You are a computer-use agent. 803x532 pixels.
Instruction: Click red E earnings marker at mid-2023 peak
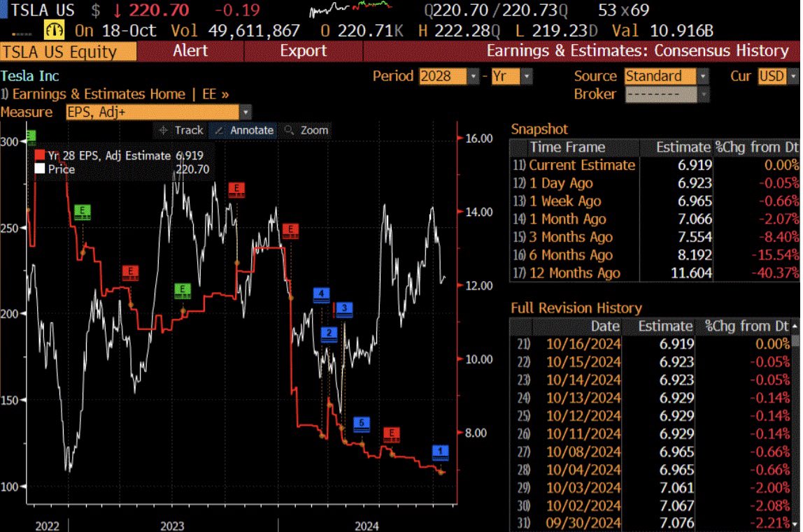point(236,190)
